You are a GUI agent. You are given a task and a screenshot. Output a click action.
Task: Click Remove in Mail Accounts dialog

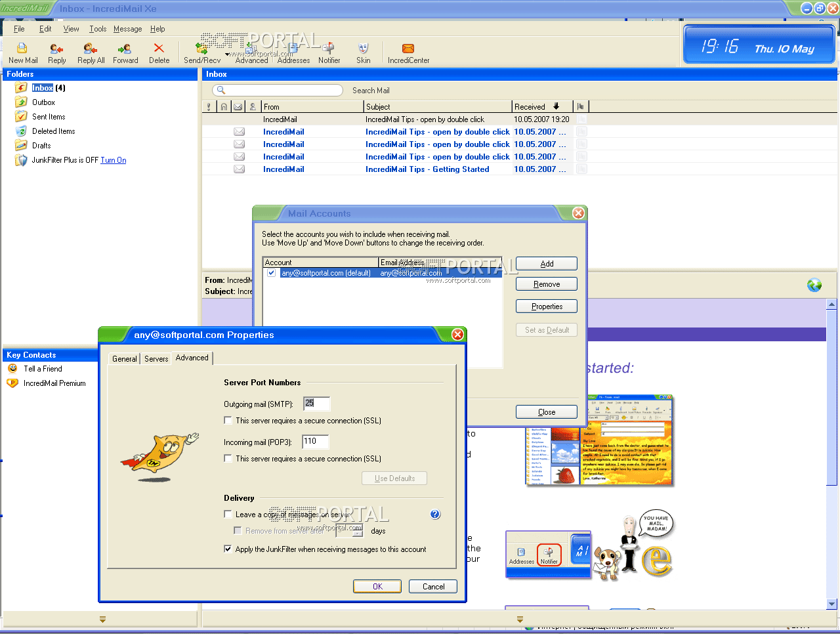point(547,284)
